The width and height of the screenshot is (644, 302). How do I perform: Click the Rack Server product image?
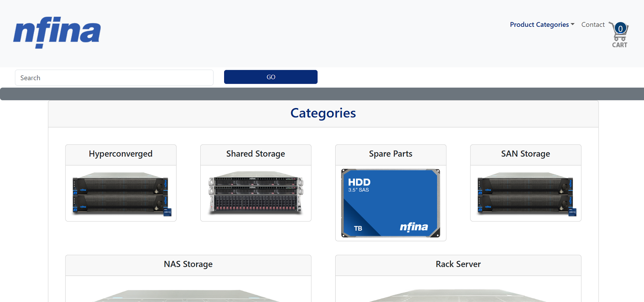point(458,295)
